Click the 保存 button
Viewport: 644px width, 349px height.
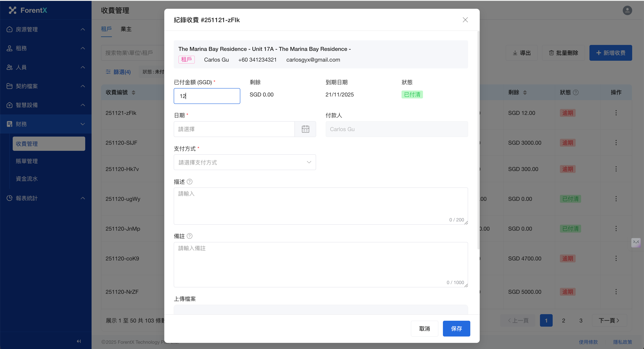(456, 328)
